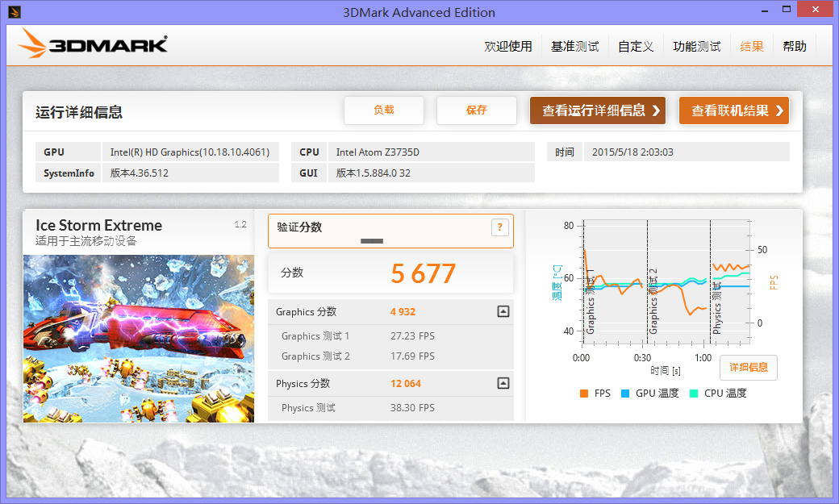The height and width of the screenshot is (504, 839).
Task: Select the 结果 tab
Action: point(752,47)
